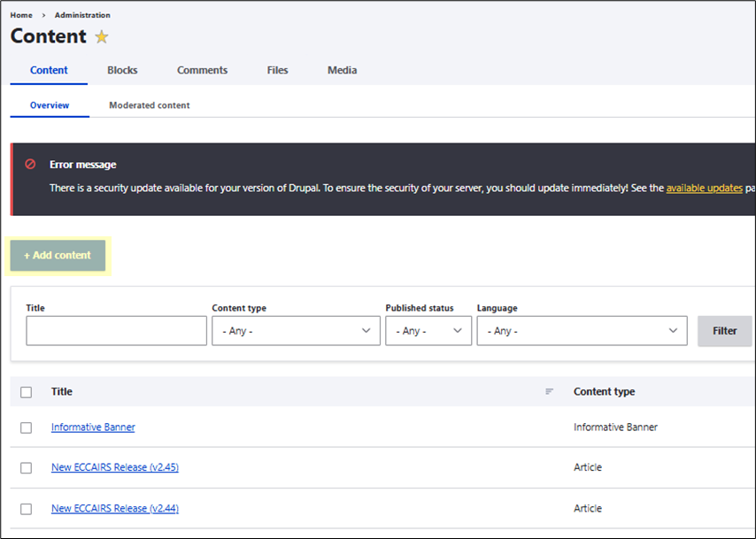
Task: Expand the Published status dropdown
Action: pos(428,331)
